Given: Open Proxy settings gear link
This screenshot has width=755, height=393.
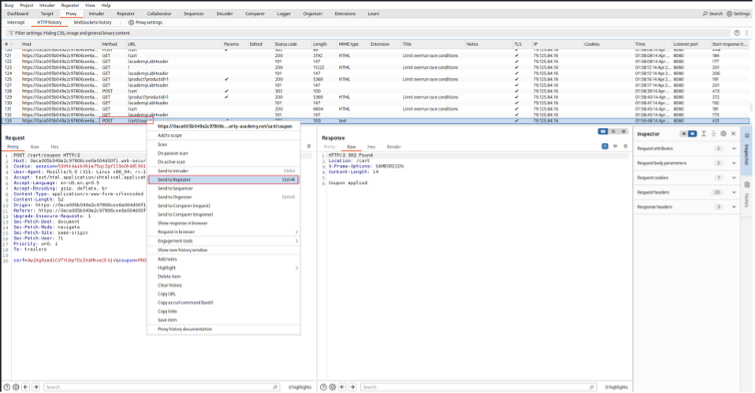Looking at the screenshot, I should (x=145, y=22).
